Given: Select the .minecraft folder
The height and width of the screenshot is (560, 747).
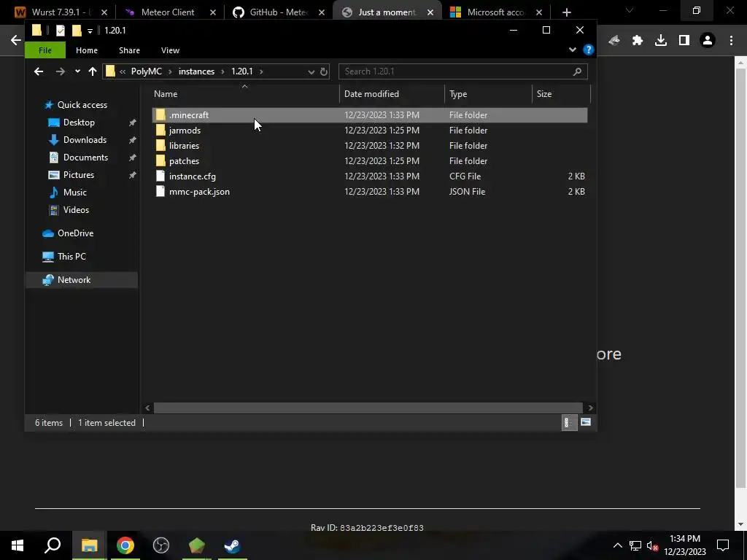Looking at the screenshot, I should coord(369,114).
